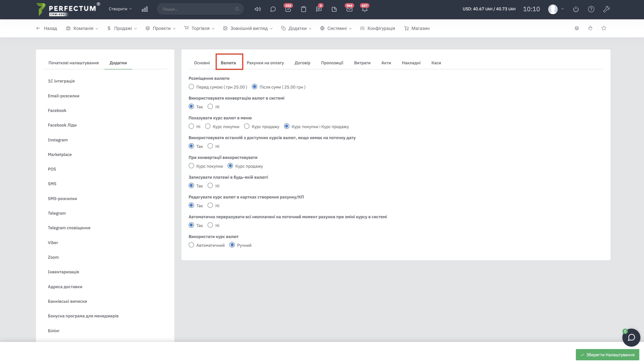Screen dimensions: 644x363
Task: Select 'Автоматичний' exchange rate option
Action: click(191, 245)
